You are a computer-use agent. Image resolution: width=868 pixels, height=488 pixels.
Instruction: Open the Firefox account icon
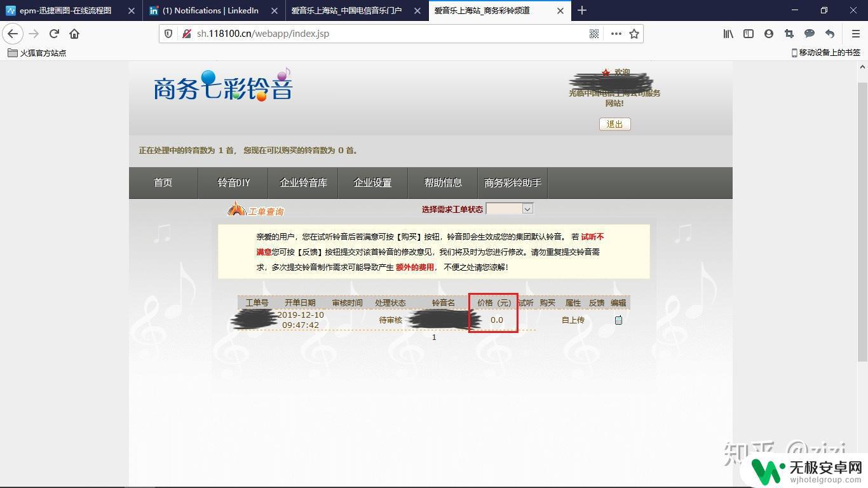tap(769, 34)
